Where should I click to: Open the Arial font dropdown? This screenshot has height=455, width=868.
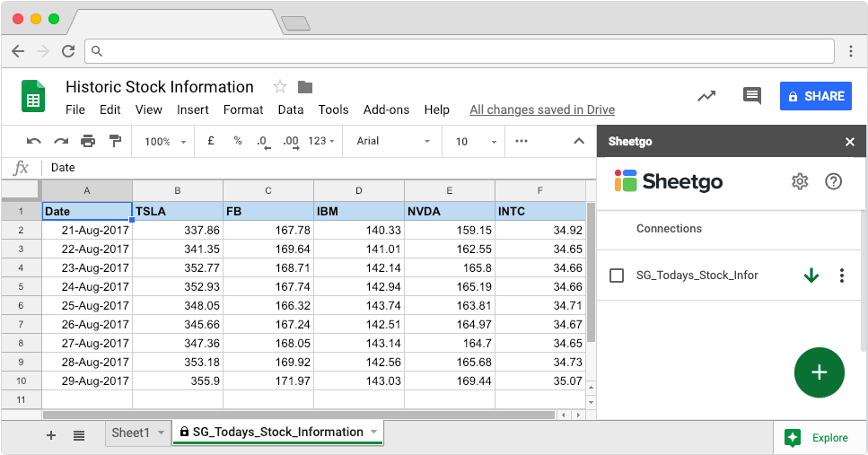(393, 141)
